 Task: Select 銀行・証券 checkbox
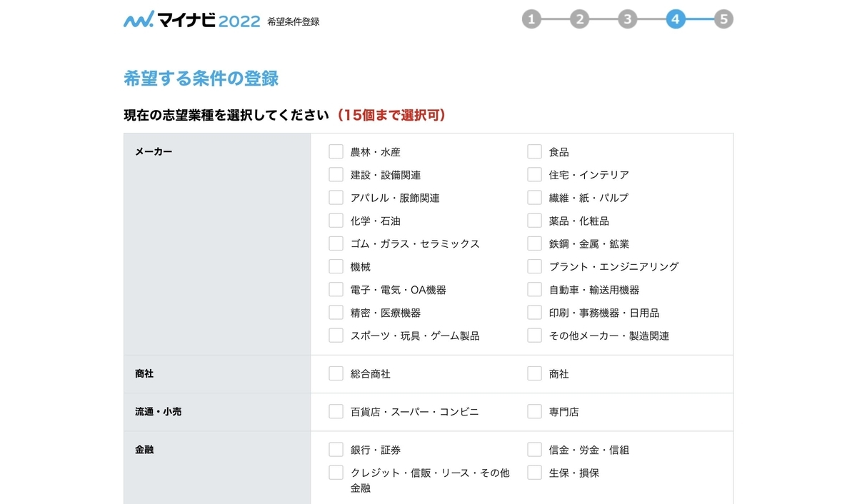[336, 449]
